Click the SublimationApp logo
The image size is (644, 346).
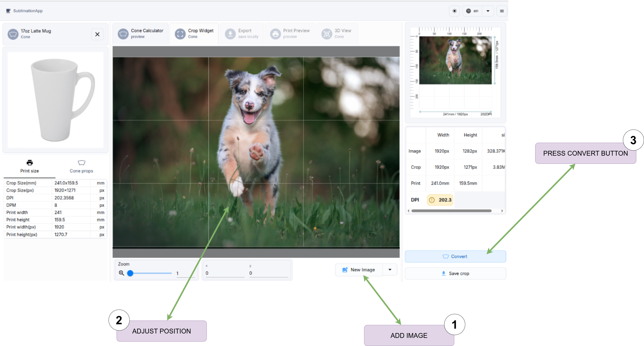24,11
